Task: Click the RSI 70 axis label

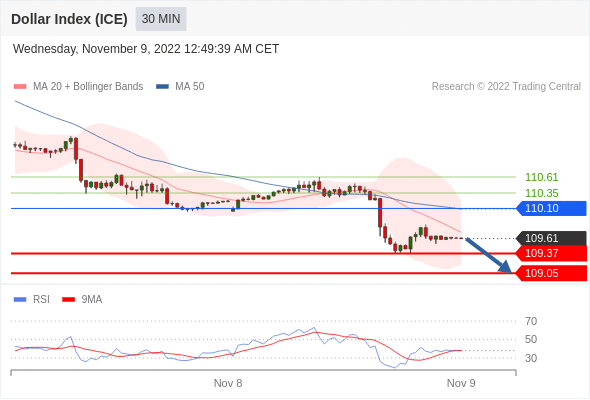Action: 531,321
